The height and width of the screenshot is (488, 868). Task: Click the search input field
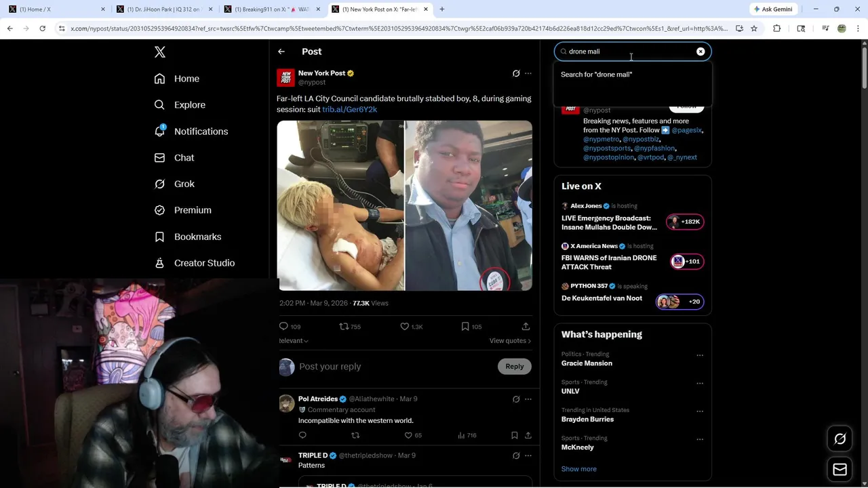[633, 52]
